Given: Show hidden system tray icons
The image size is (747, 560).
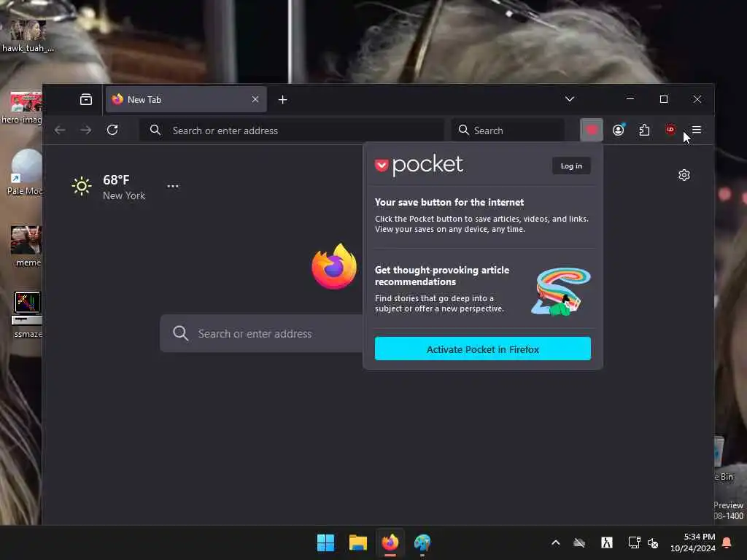Looking at the screenshot, I should [555, 542].
